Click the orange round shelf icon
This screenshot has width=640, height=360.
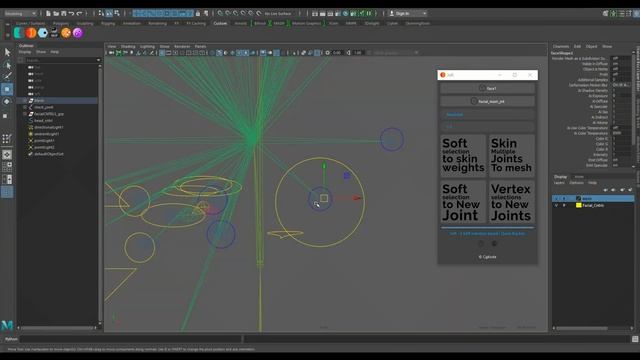[66, 33]
